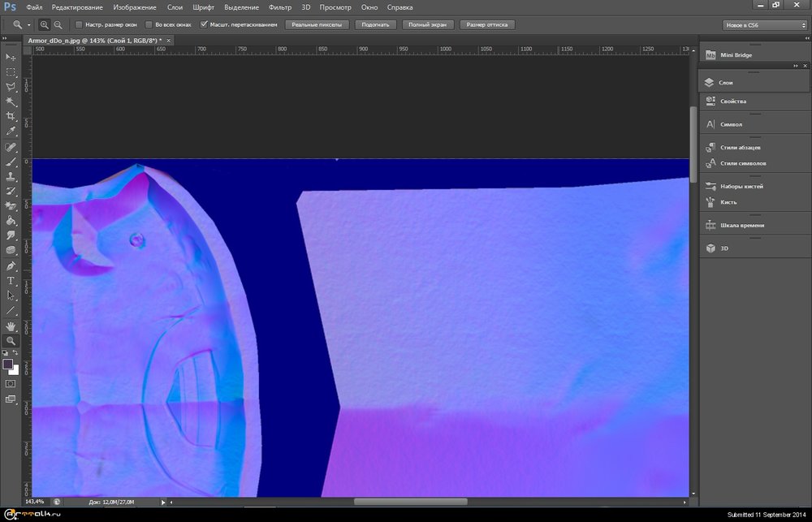Choose the Hand tool

tap(11, 326)
